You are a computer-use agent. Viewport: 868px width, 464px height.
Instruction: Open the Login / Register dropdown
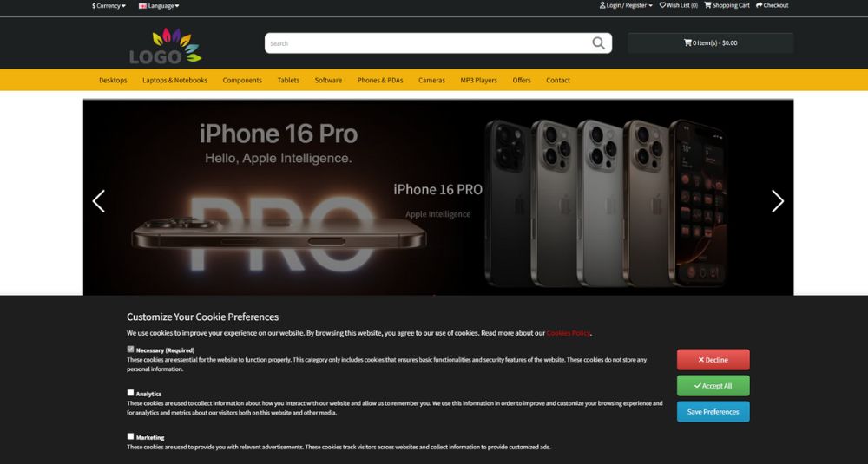(x=626, y=5)
